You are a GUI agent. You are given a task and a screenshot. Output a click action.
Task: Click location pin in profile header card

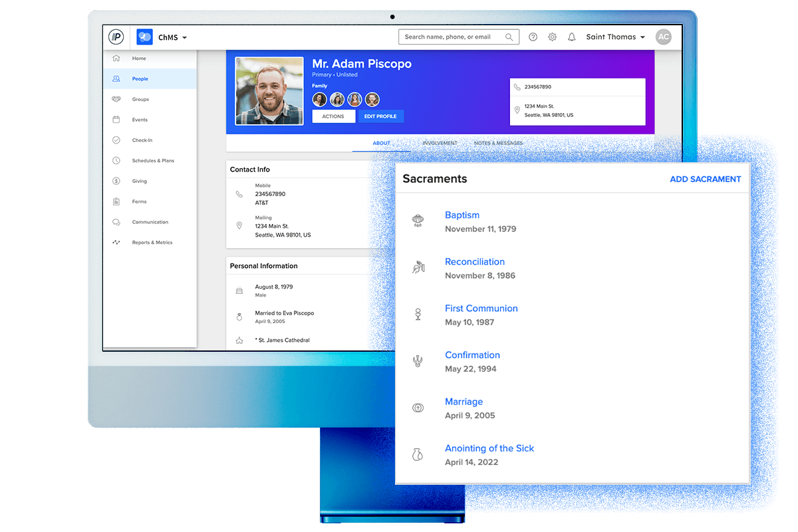coord(517,110)
